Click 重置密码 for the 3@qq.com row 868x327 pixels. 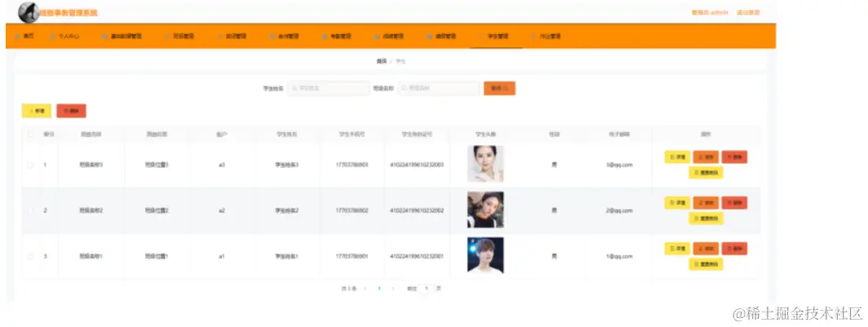coord(706,173)
